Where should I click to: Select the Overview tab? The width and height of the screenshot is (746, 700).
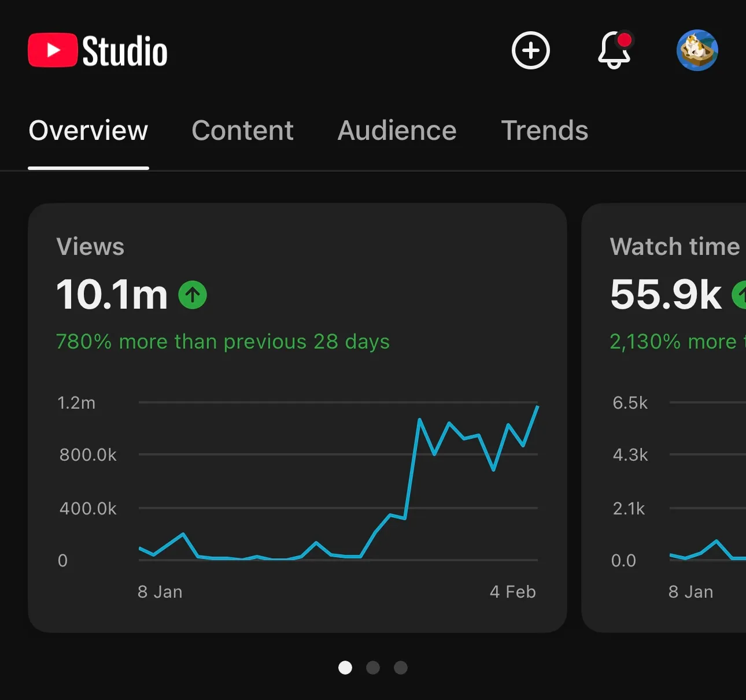pyautogui.click(x=88, y=131)
